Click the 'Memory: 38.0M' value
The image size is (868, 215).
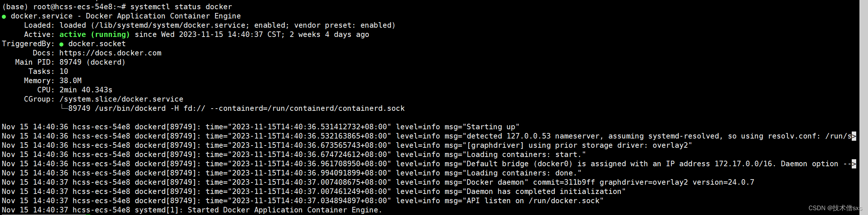pos(70,81)
